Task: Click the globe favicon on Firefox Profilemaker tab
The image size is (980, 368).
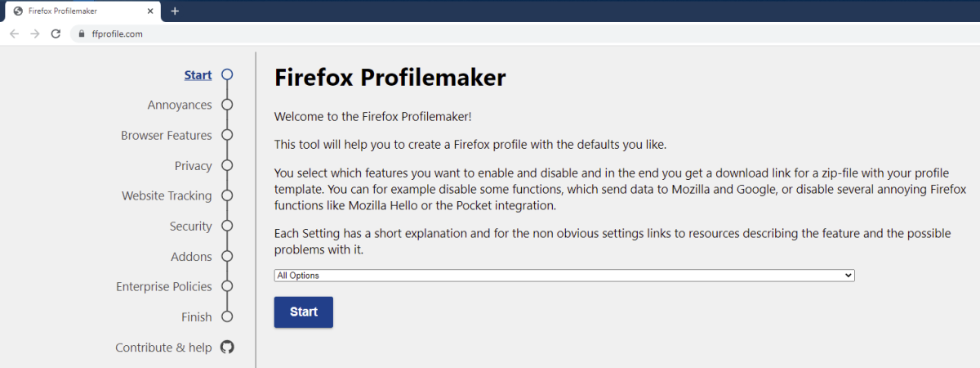Action: tap(18, 11)
